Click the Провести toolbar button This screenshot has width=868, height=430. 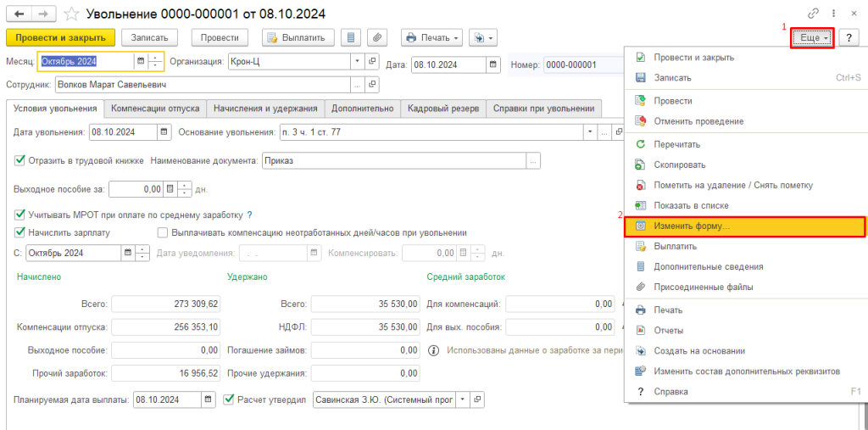(x=220, y=37)
